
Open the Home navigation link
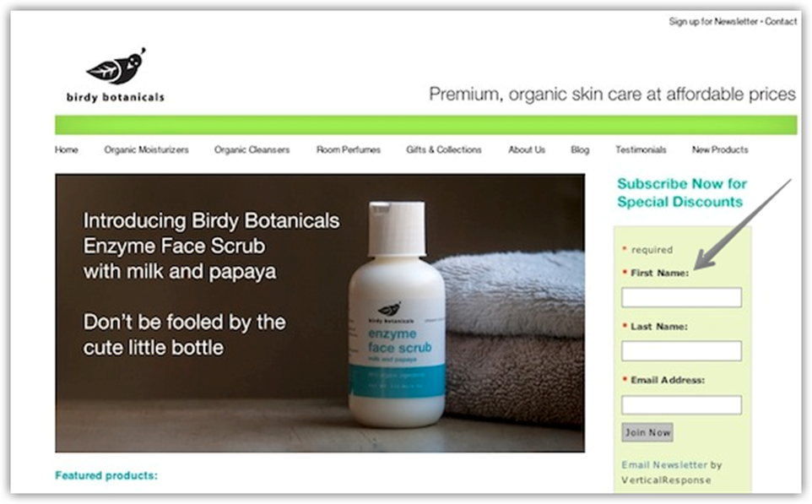pyautogui.click(x=67, y=149)
